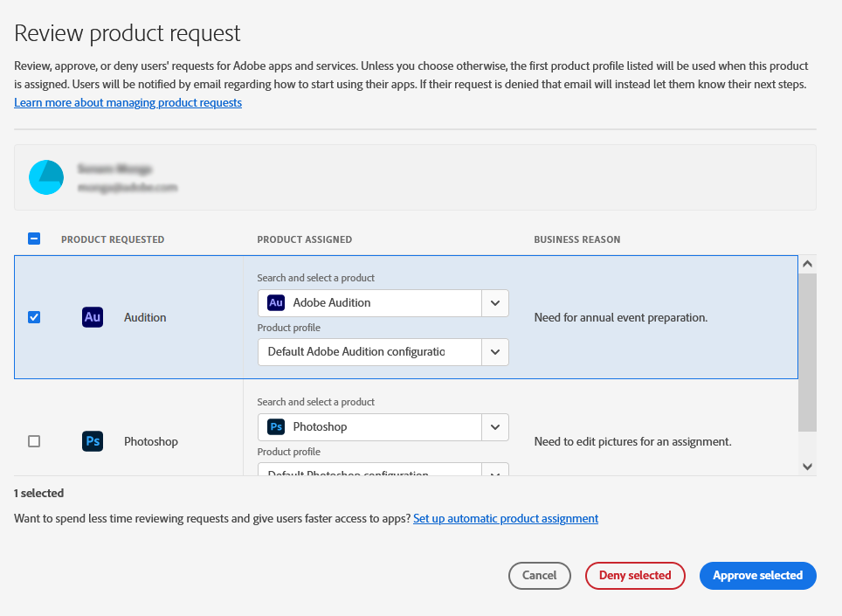Click the Product Requested column header
The height and width of the screenshot is (616, 842).
point(113,239)
